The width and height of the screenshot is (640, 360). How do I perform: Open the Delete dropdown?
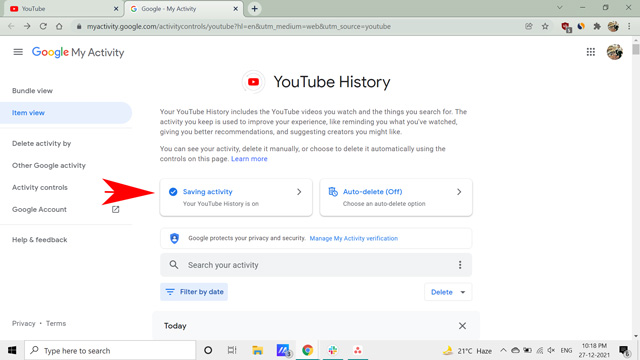[x=448, y=292]
